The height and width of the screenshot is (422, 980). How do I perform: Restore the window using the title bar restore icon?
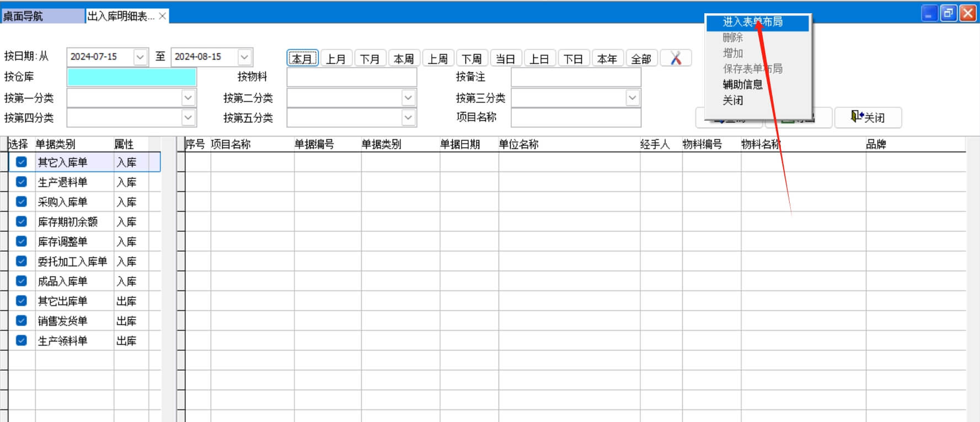point(949,13)
